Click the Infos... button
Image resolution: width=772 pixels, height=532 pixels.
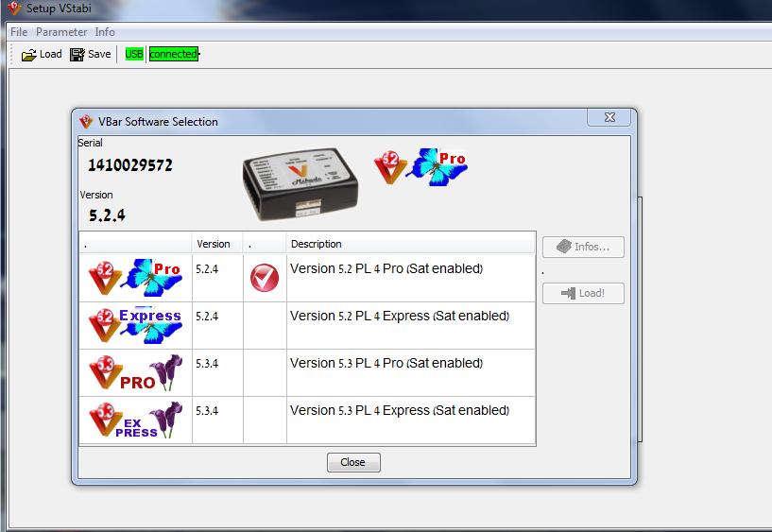click(x=583, y=247)
